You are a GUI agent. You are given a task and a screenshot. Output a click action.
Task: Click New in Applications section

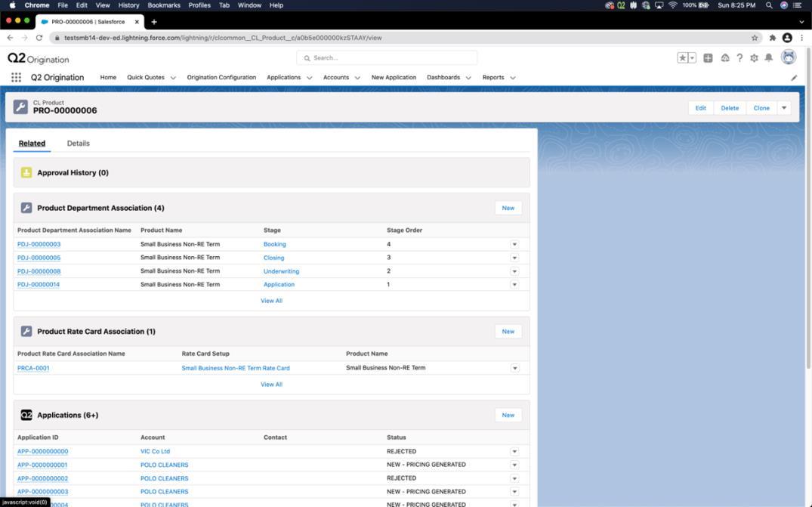point(508,415)
